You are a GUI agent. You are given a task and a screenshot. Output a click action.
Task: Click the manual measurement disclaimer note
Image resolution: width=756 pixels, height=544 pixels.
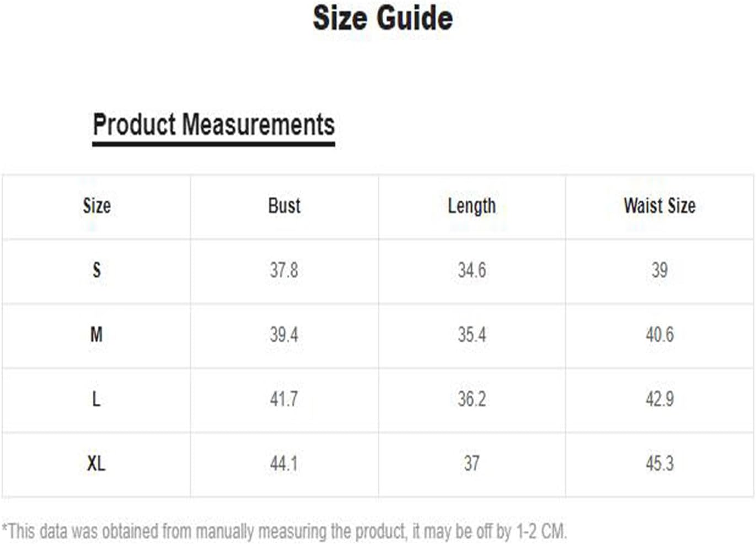pos(284,531)
